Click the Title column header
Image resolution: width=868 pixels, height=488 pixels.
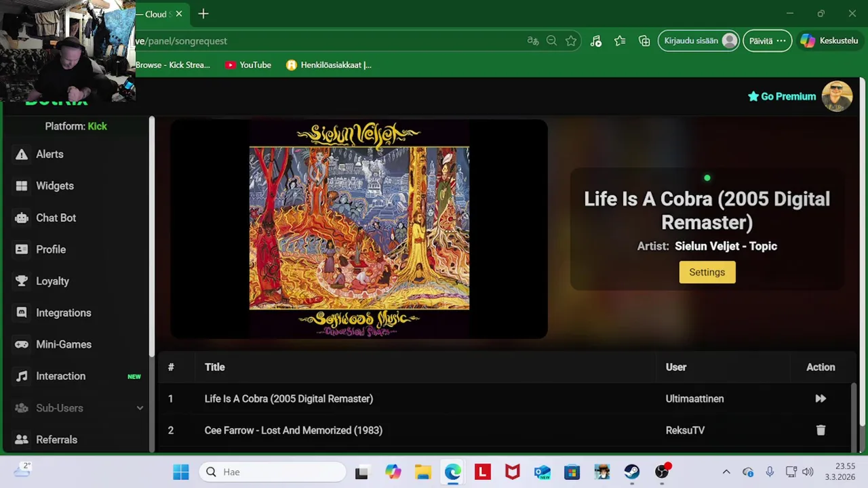pyautogui.click(x=214, y=367)
